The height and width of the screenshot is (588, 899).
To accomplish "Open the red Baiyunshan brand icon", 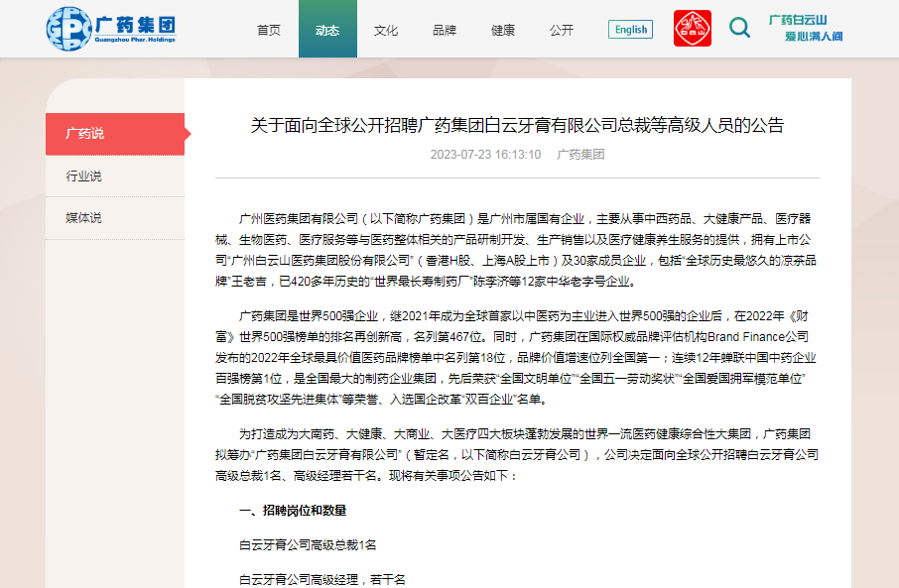I will 692,28.
